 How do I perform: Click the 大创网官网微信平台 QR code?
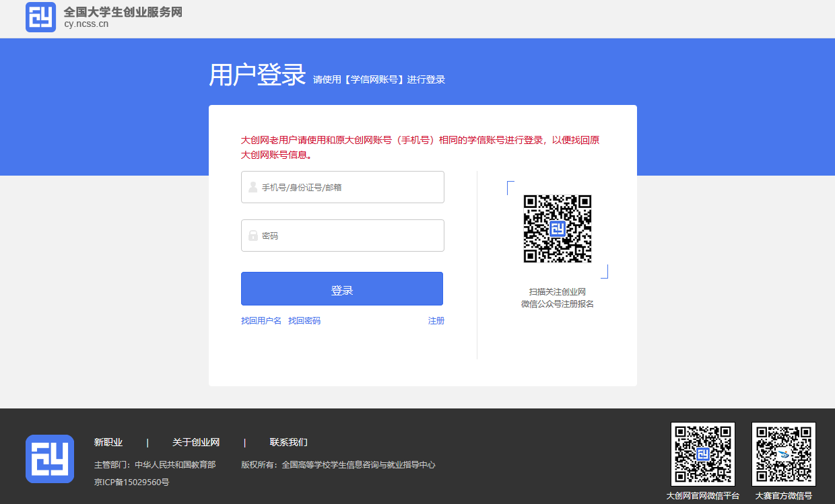click(x=703, y=454)
